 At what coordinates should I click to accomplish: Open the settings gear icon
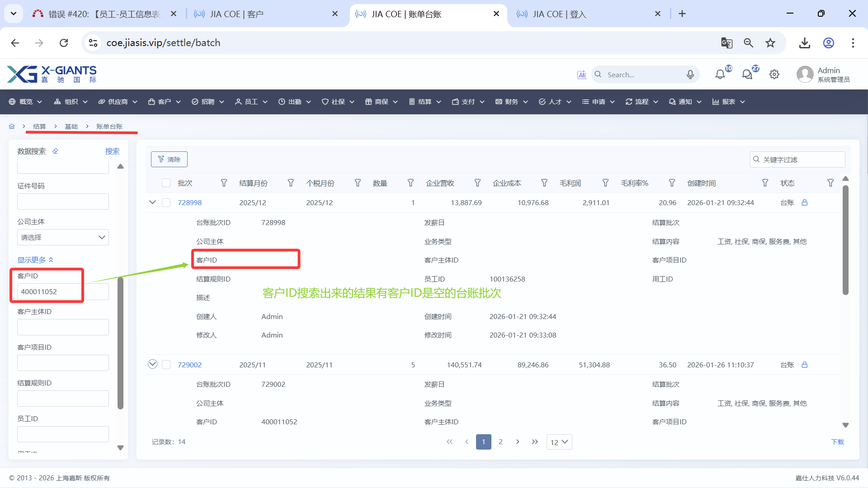[774, 75]
